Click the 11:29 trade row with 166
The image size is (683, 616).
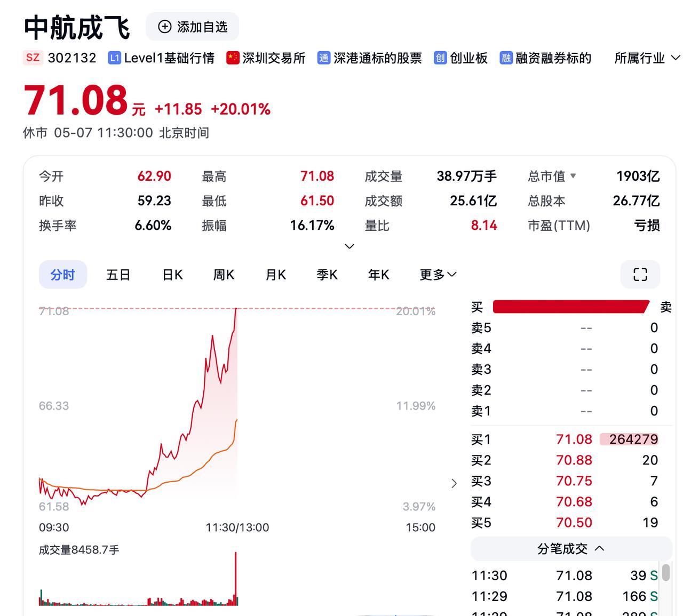click(565, 596)
